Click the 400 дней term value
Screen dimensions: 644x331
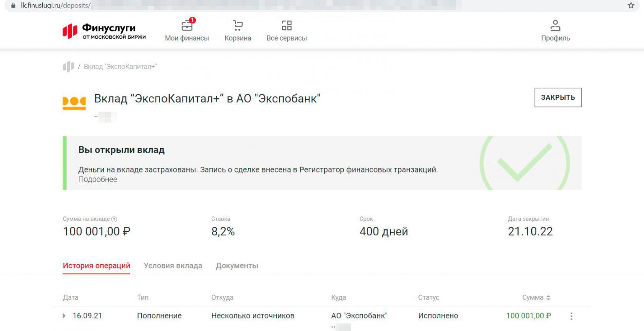pyautogui.click(x=384, y=232)
